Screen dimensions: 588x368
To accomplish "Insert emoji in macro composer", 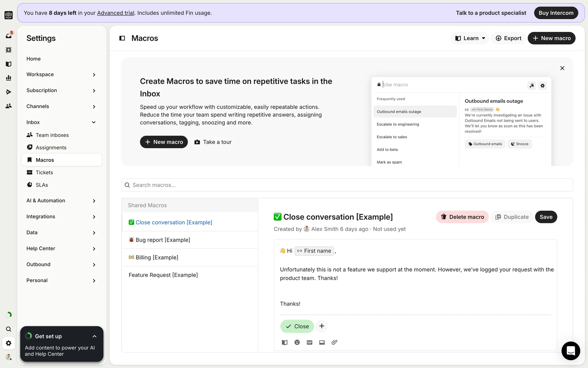I will pos(297,342).
